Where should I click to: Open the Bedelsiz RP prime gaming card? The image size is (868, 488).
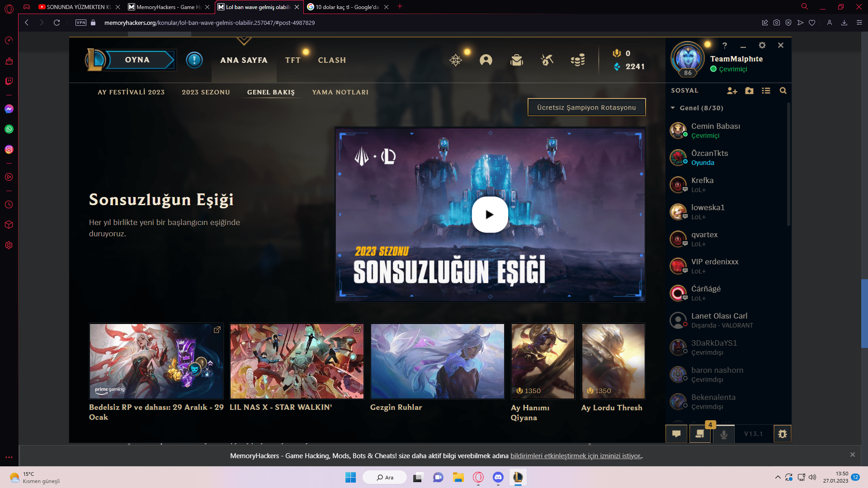[x=156, y=361]
